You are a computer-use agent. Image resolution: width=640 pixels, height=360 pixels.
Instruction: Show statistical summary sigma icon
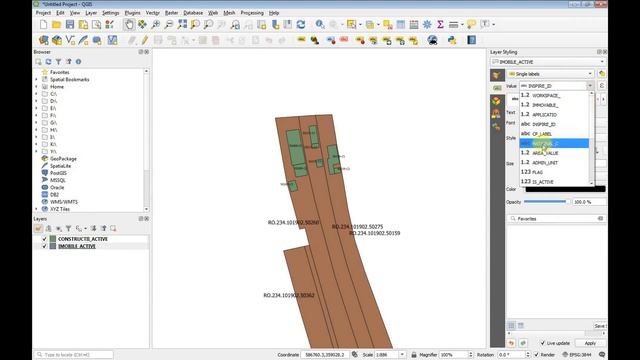pos(440,25)
